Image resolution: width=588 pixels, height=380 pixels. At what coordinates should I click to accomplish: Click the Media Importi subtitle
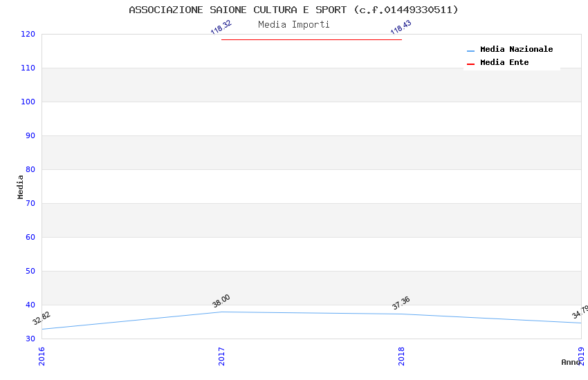(293, 24)
